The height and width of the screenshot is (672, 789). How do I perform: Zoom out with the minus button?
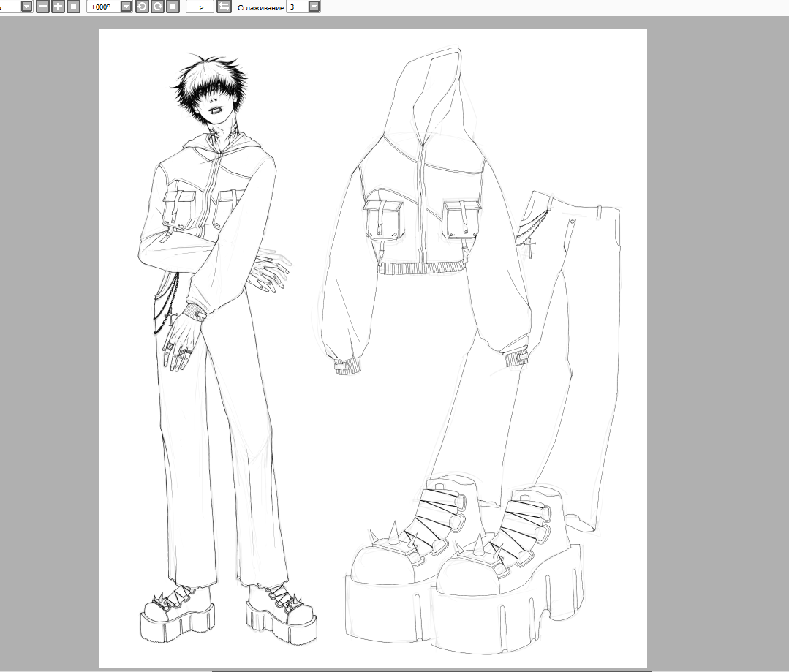tap(42, 7)
